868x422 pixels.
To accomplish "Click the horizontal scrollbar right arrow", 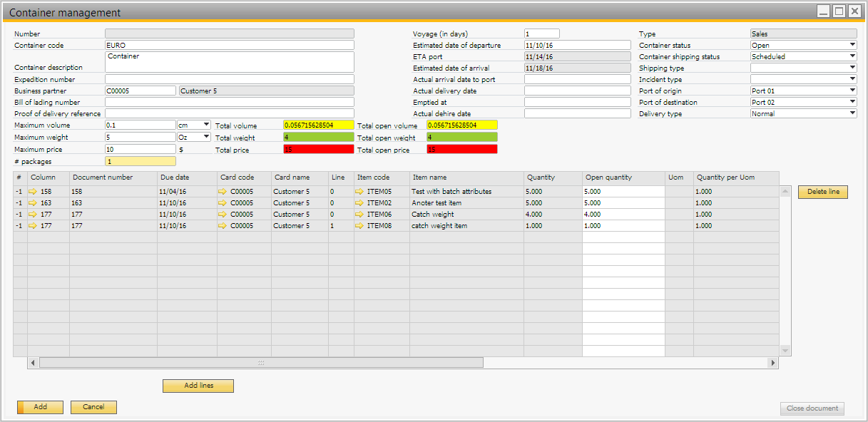I will click(x=772, y=363).
